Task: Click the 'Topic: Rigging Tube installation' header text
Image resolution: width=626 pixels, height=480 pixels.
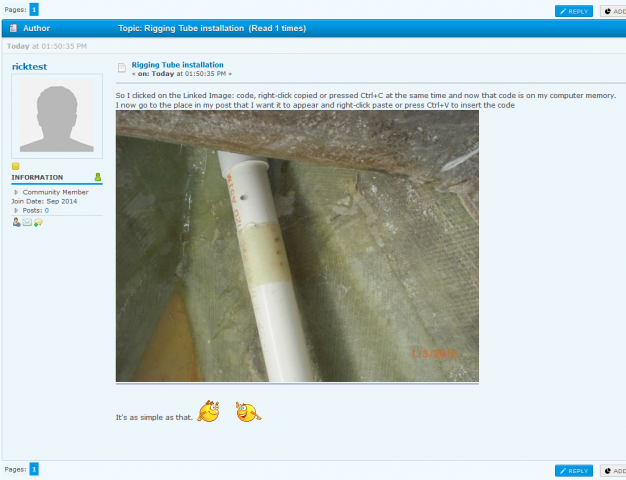Action: 181,28
